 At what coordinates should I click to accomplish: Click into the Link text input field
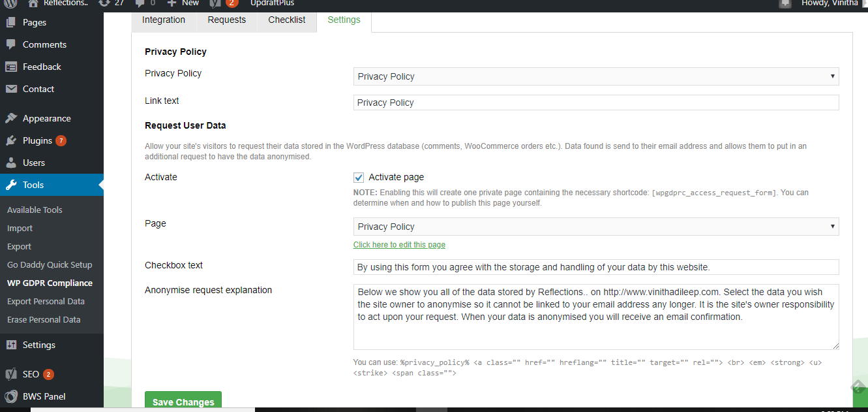tap(595, 103)
